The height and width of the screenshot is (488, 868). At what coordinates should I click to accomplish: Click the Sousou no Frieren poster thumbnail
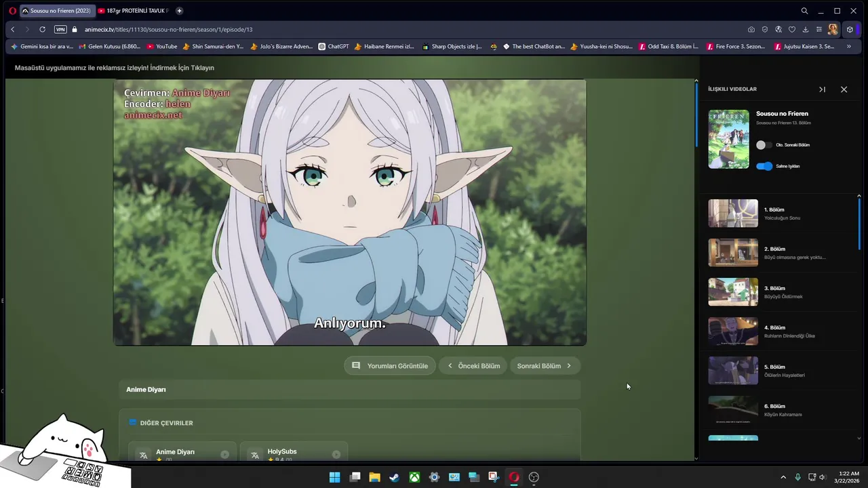(x=729, y=139)
